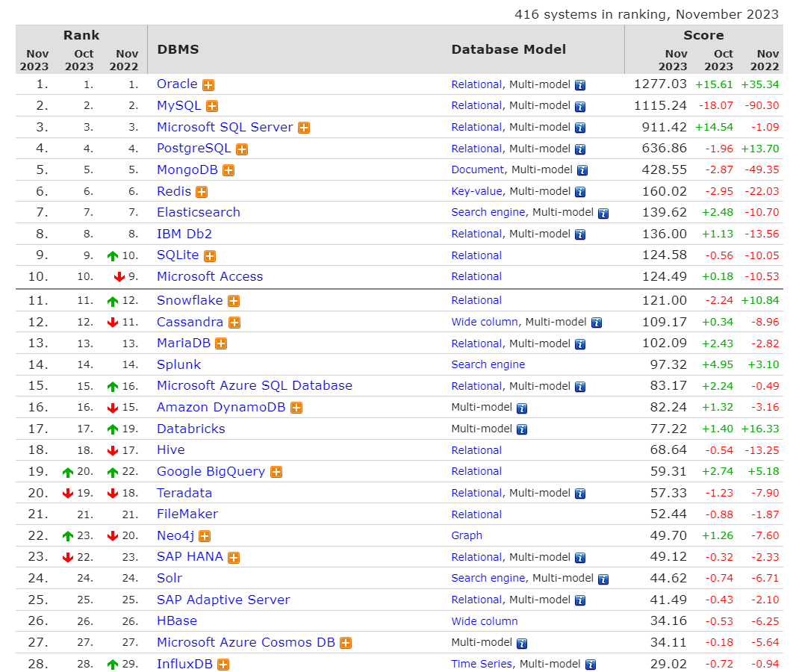The image size is (790, 672).
Task: Click the Relational link in the Snowflake row
Action: coord(476,301)
